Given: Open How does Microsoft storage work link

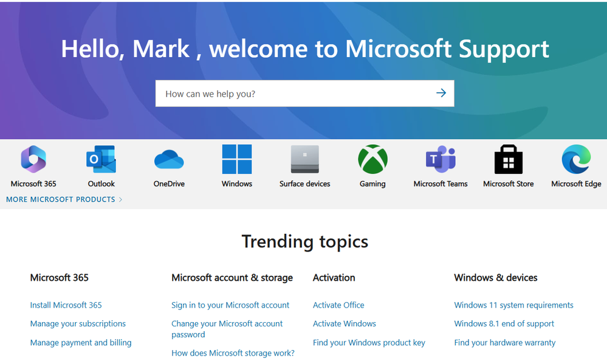Looking at the screenshot, I should coord(233,353).
